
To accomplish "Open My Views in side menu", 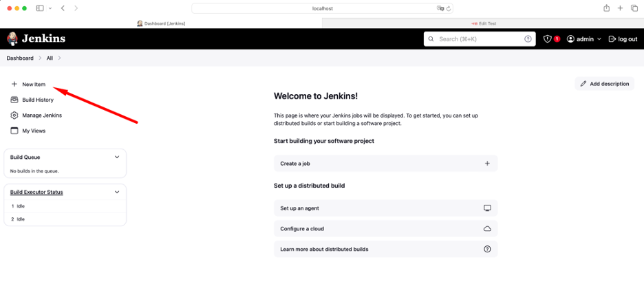I will point(34,131).
